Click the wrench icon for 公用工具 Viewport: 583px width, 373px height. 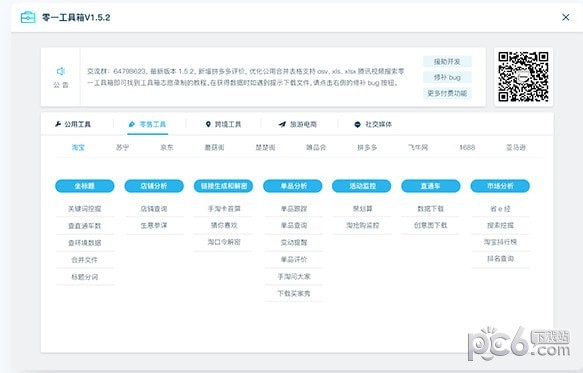[58, 124]
